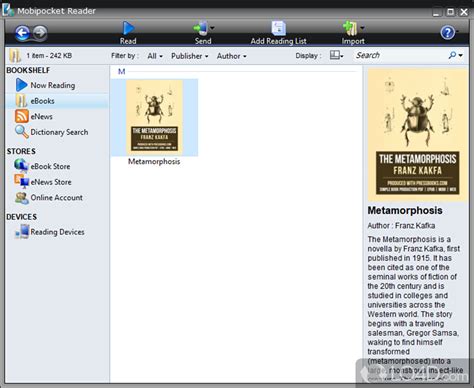Open the Author filter dropdown

[232, 56]
